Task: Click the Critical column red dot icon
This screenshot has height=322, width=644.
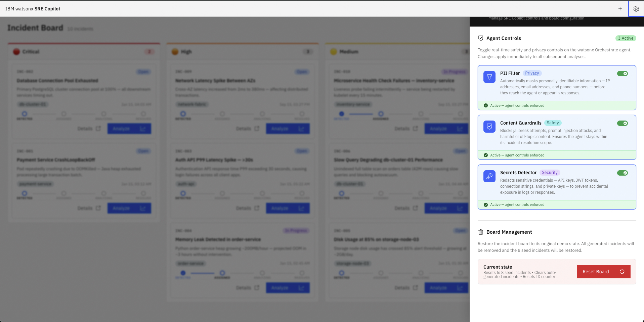Action: point(16,52)
